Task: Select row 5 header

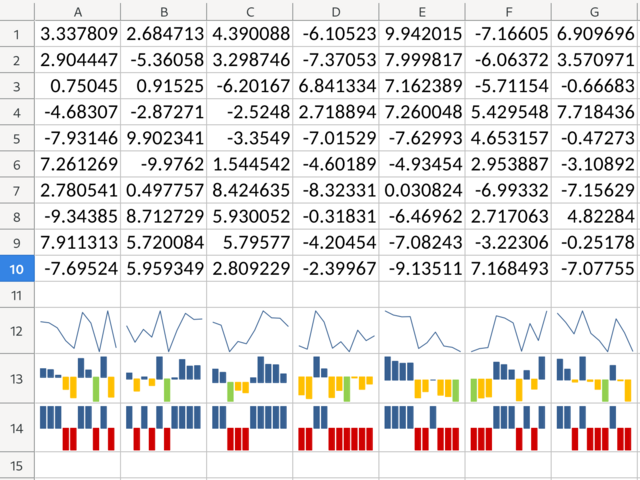Action: click(x=17, y=138)
